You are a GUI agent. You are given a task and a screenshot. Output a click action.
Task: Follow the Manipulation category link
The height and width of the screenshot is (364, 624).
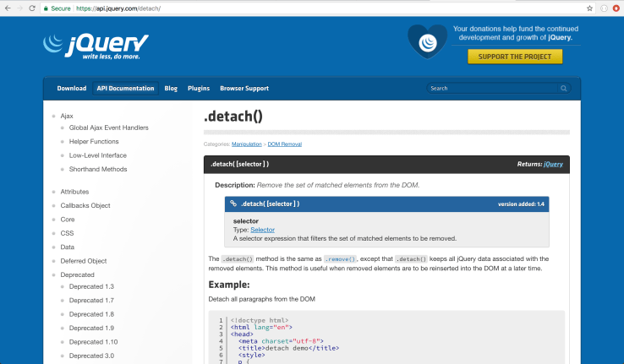[246, 144]
